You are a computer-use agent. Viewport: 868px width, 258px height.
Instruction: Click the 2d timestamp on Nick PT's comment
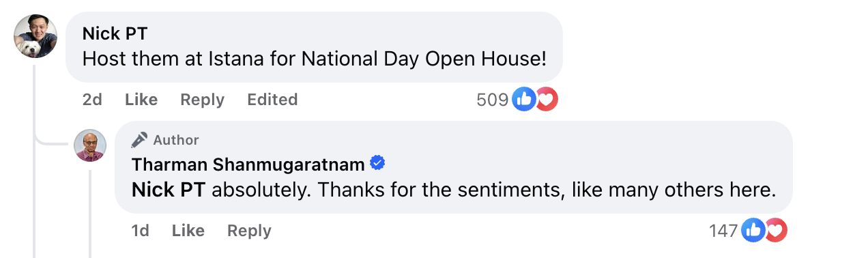tap(92, 100)
